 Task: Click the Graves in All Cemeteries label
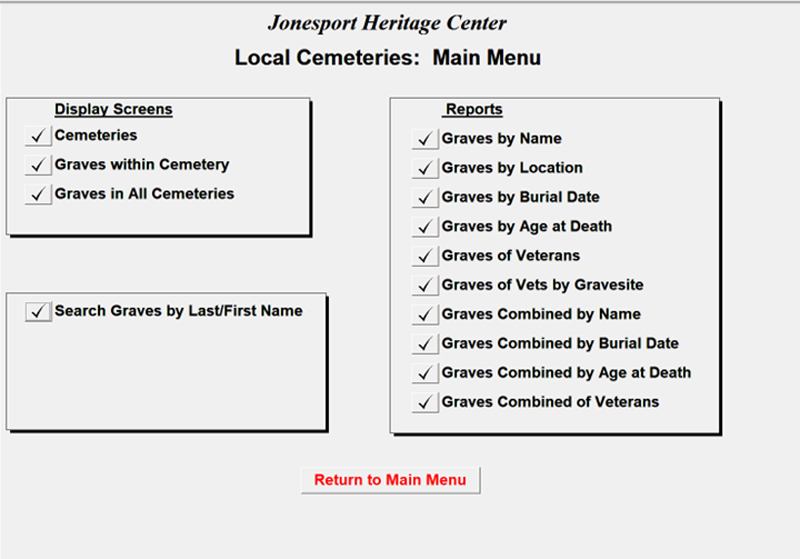pos(144,194)
